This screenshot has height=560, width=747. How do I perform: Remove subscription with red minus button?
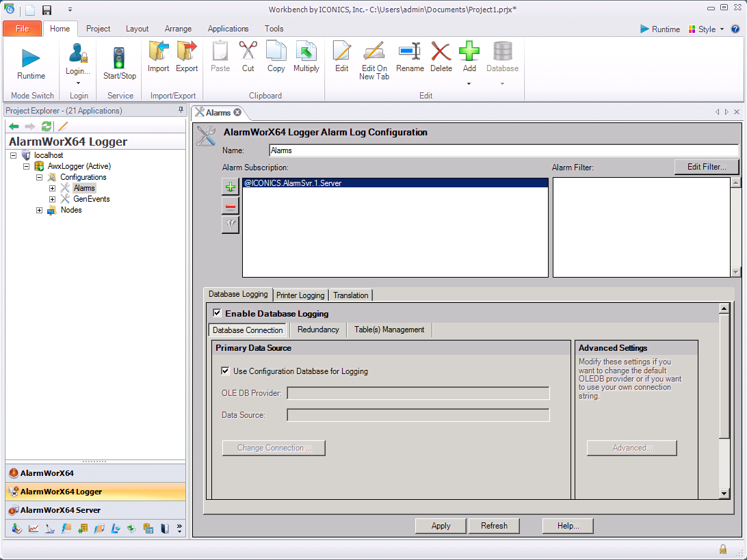click(x=231, y=206)
